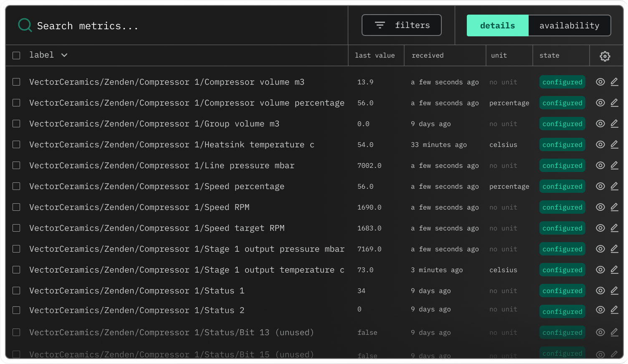This screenshot has height=364, width=628.
Task: Check the Stage 1 output temperature row
Action: pos(16,270)
